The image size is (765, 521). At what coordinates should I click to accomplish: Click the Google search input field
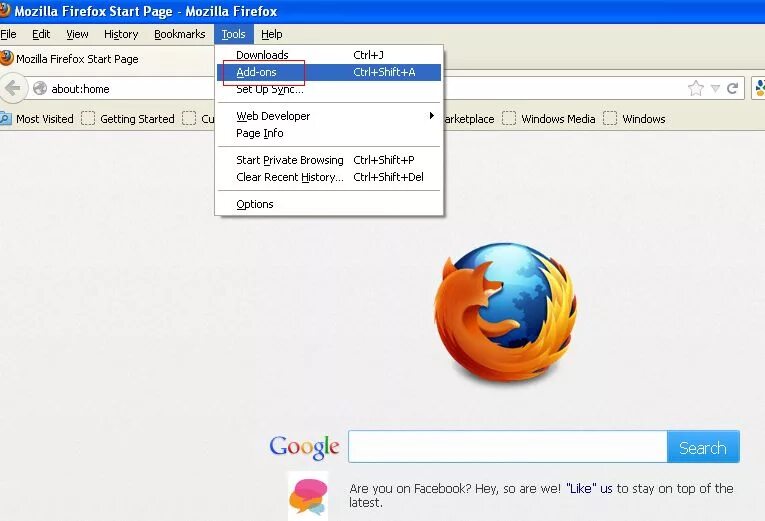coord(507,446)
